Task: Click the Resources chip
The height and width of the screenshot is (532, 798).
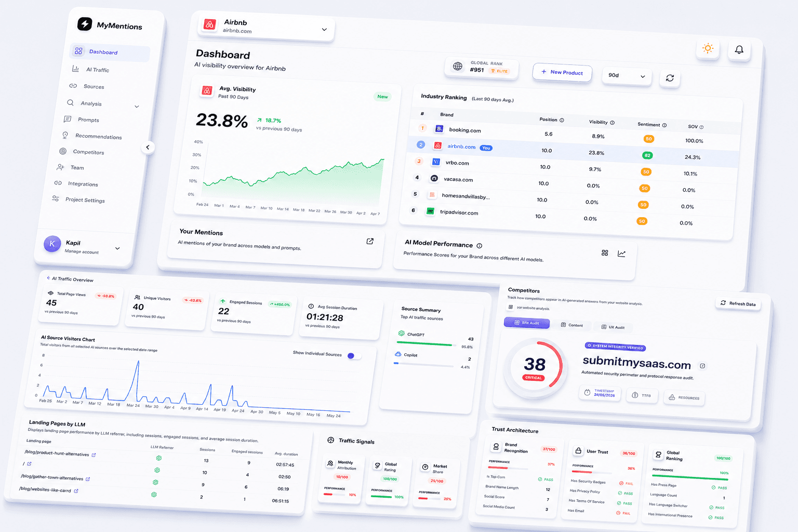Action: click(684, 397)
